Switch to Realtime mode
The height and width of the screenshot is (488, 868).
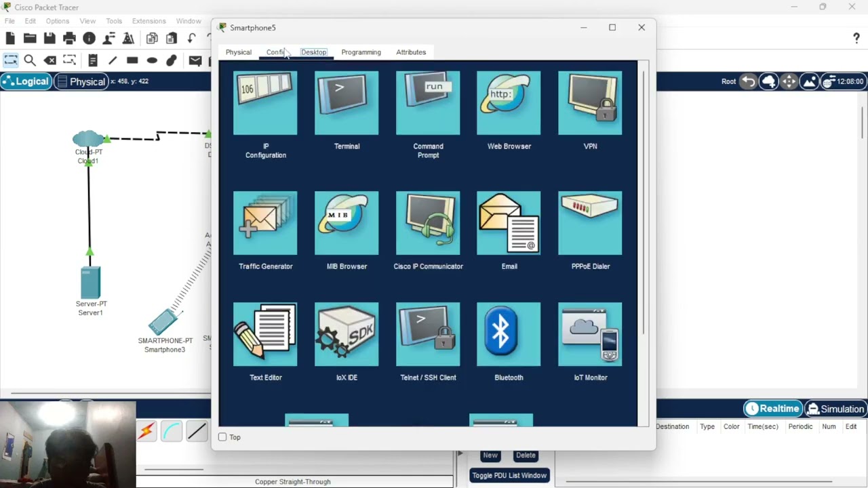coord(772,409)
